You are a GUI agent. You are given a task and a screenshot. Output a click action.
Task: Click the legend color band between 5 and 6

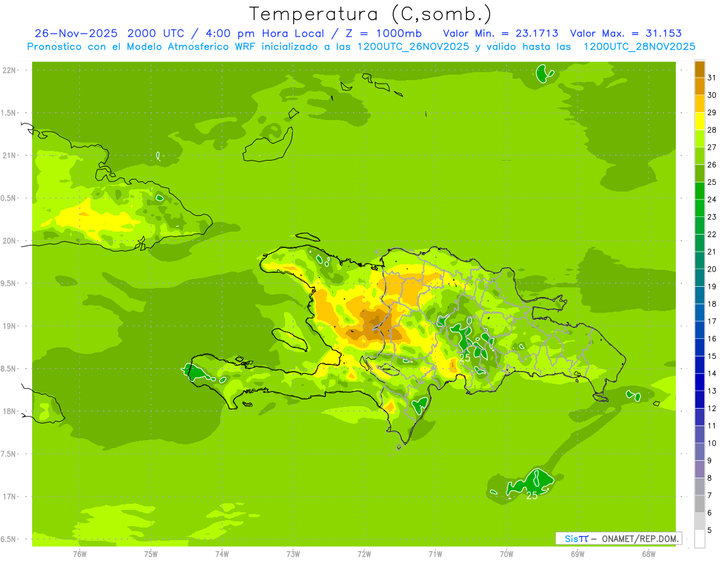pyautogui.click(x=699, y=521)
